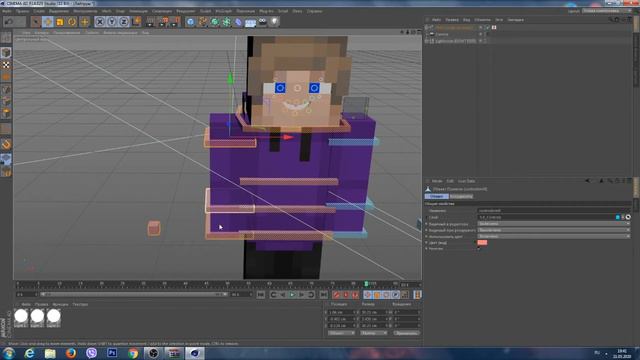Go to end of animation
This screenshot has height=360, width=640.
coord(323,295)
